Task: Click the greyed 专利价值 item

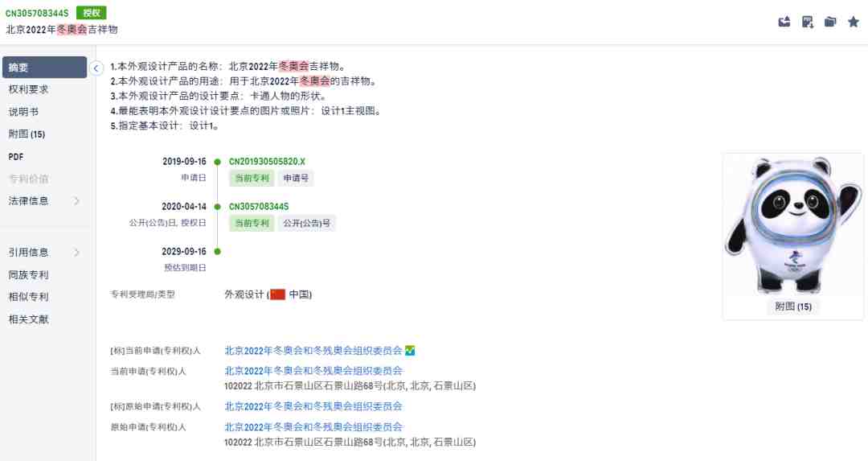Action: (28, 179)
